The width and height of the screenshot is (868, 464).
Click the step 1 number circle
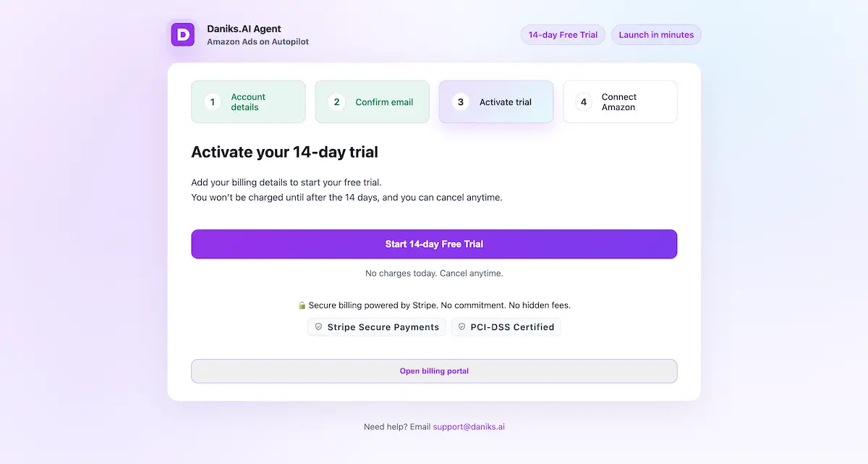pos(213,102)
